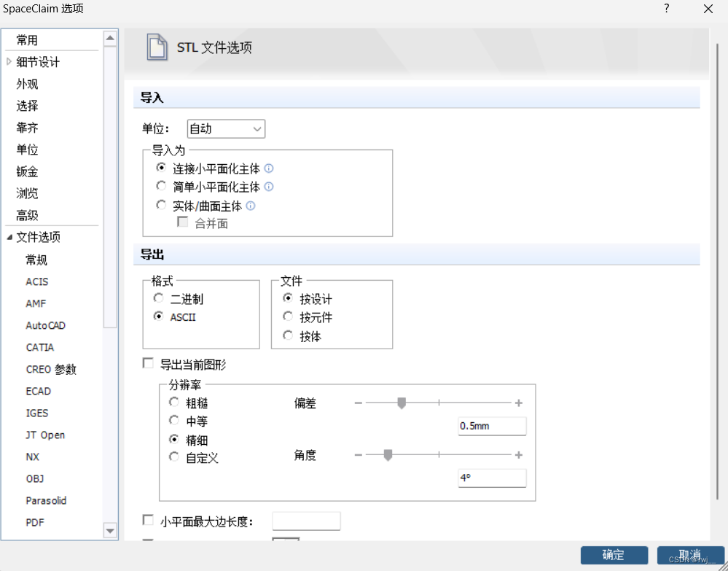Open 常规 under file options

point(36,260)
